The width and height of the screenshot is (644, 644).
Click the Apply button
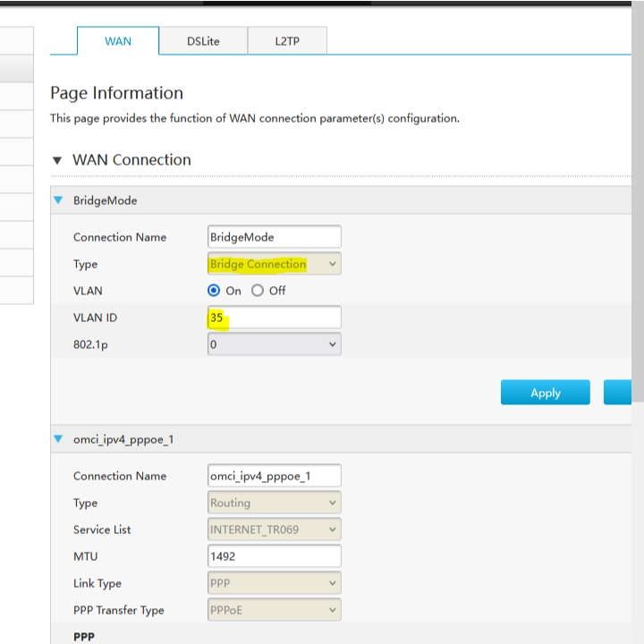pyautogui.click(x=545, y=393)
